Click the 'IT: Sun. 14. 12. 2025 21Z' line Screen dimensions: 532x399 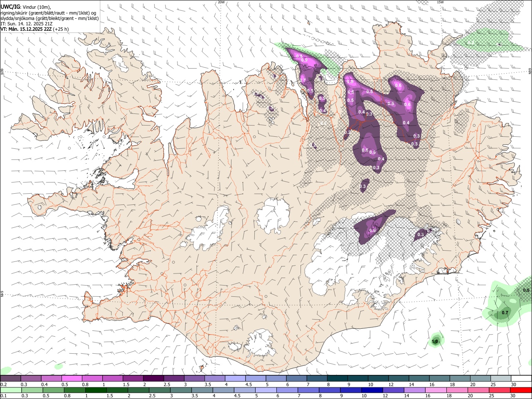pyautogui.click(x=27, y=24)
